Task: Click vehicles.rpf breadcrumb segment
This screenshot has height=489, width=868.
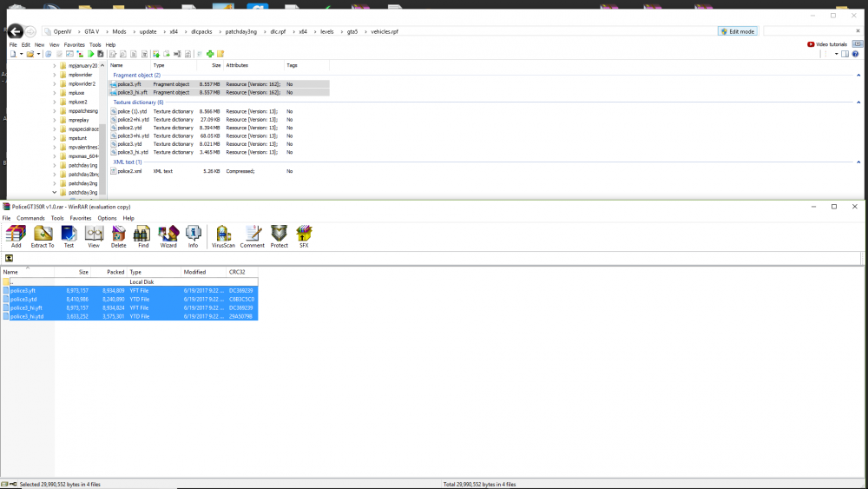Action: click(385, 31)
